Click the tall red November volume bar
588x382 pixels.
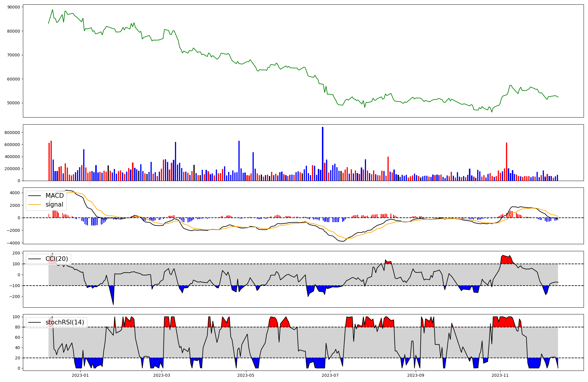(507, 162)
